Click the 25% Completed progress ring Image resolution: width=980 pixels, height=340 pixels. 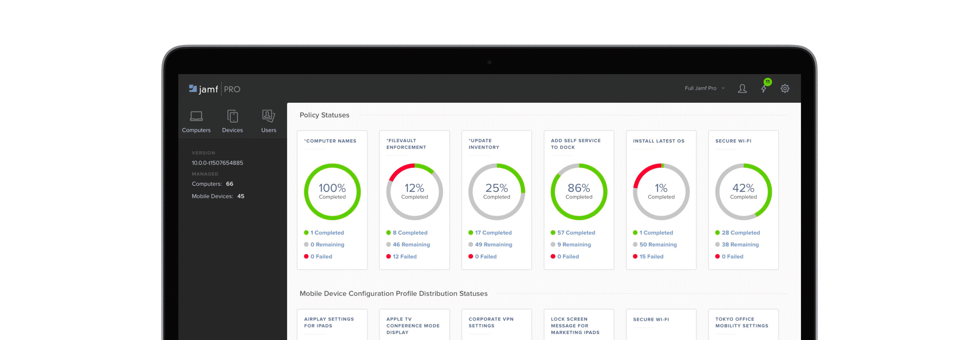click(x=496, y=192)
